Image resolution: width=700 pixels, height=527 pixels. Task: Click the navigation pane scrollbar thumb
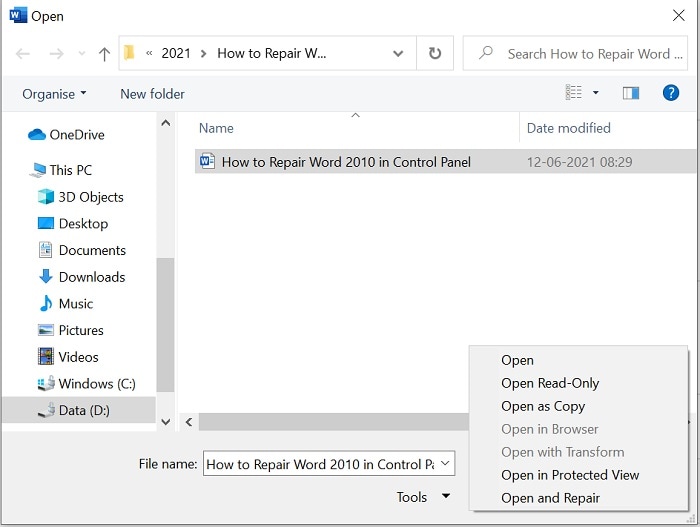(166, 325)
